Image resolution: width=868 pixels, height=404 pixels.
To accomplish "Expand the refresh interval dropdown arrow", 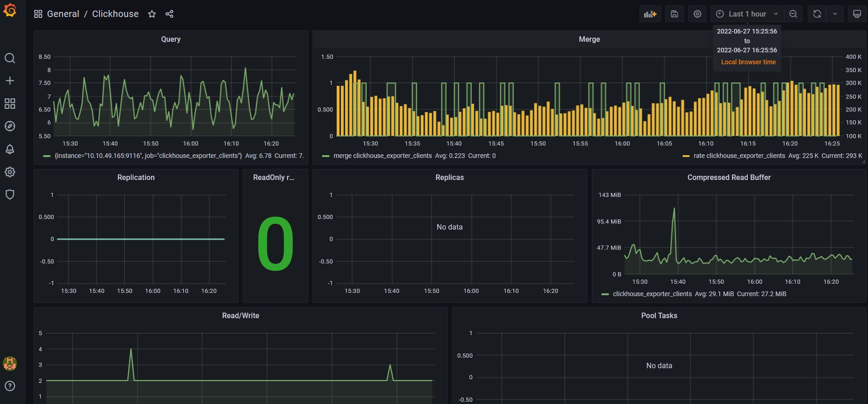I will 835,14.
